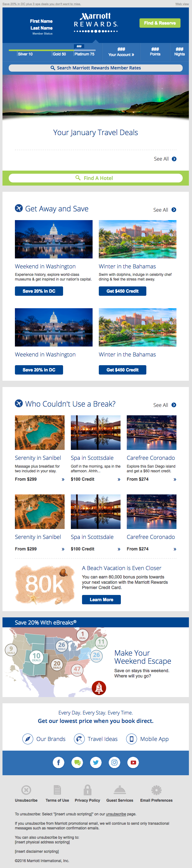
Task: Click the Twitter bird icon
Action: pos(96,762)
